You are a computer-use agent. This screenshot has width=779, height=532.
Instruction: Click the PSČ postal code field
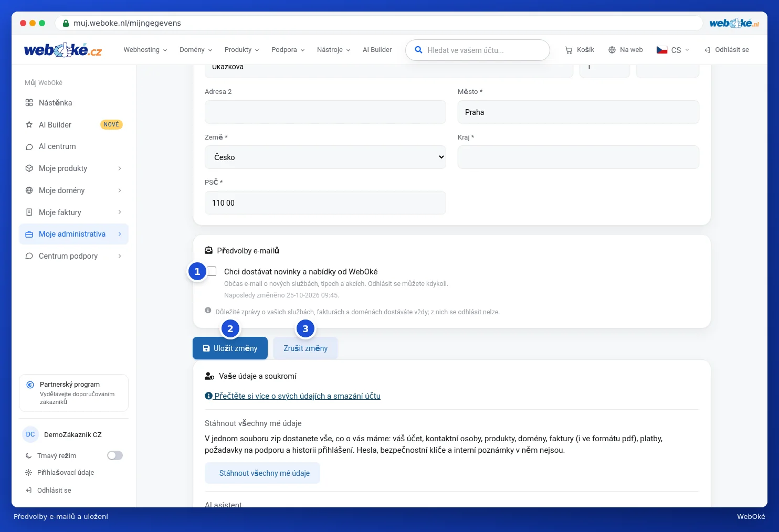(x=325, y=203)
